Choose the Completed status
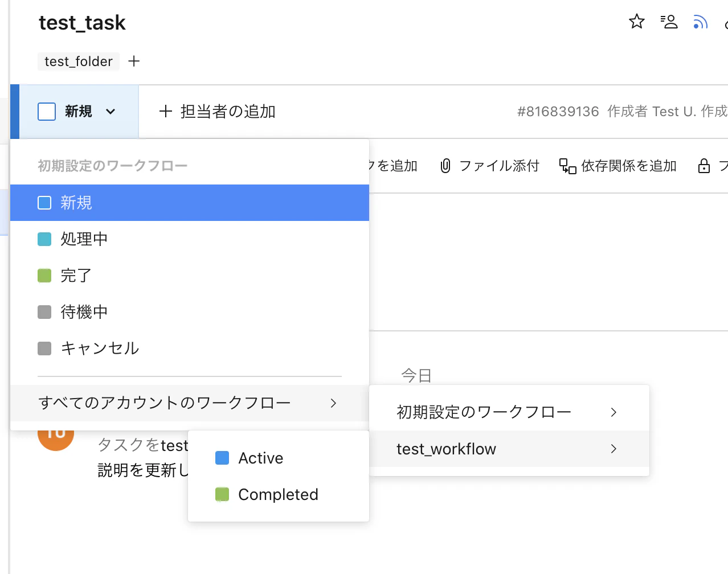This screenshot has height=574, width=728. click(x=279, y=494)
